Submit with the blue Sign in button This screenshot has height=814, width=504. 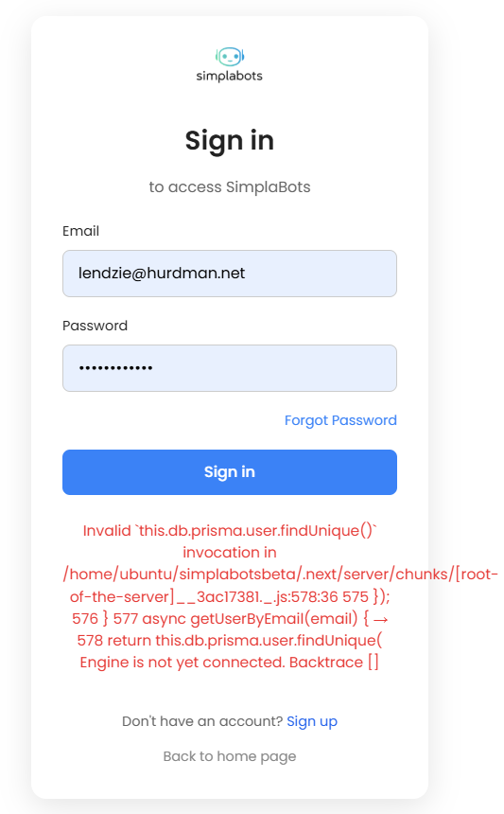pyautogui.click(x=230, y=472)
